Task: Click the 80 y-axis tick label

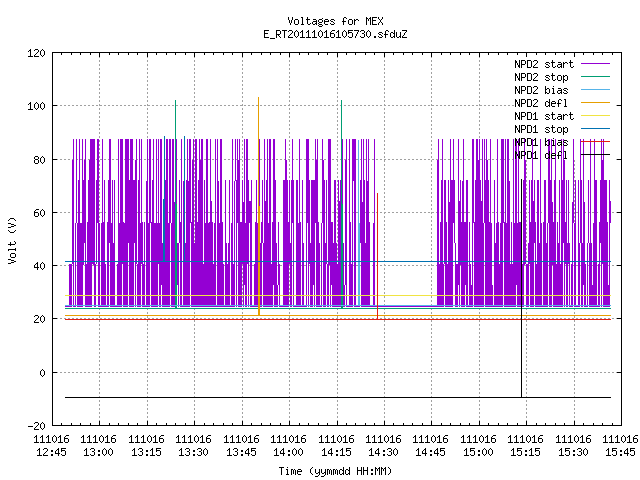Action: pyautogui.click(x=39, y=160)
